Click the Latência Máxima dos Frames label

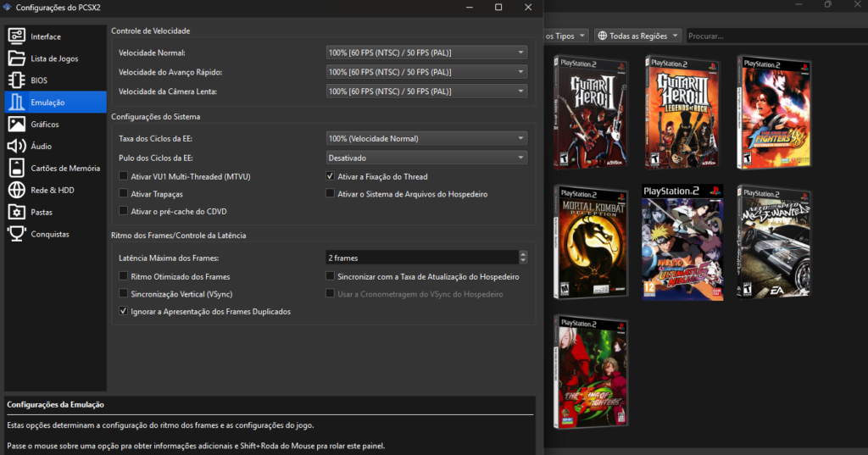click(x=169, y=258)
